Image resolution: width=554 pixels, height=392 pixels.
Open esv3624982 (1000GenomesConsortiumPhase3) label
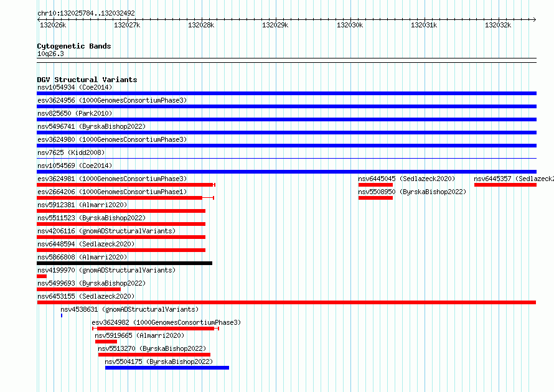(x=166, y=322)
